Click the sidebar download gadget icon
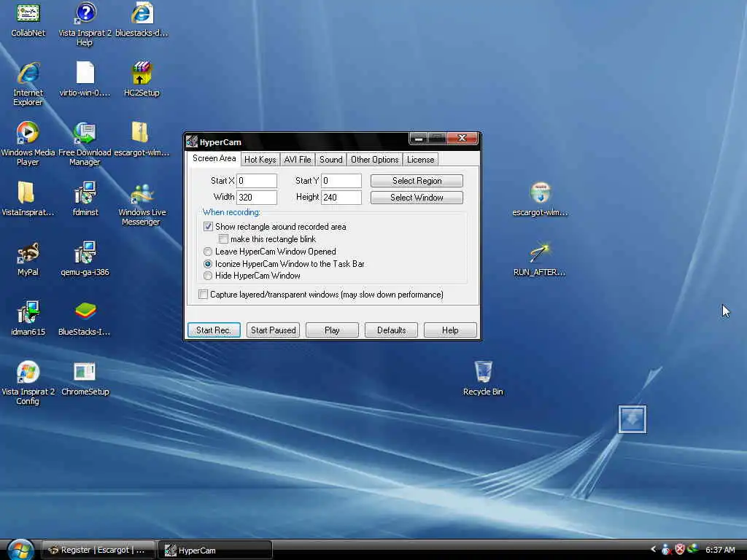This screenshot has height=560, width=747. [x=632, y=419]
